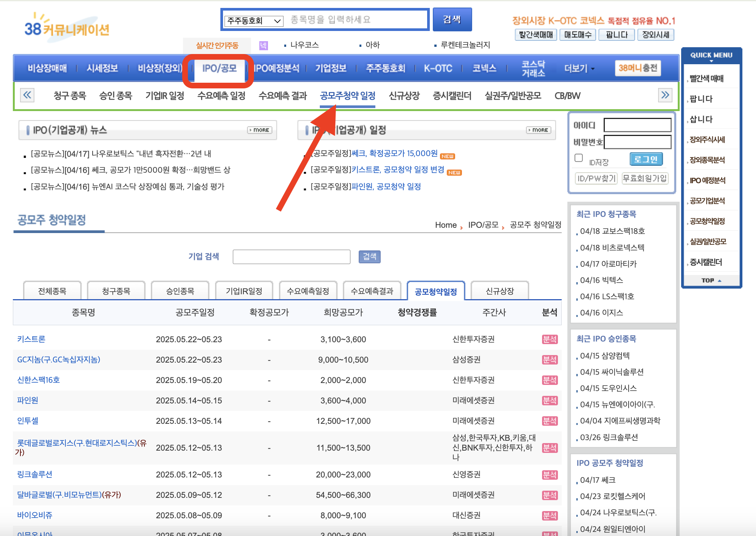Screen dimensions: 756x536
Task: Click the left double-arrow submenu scroll icon
Action: [27, 95]
